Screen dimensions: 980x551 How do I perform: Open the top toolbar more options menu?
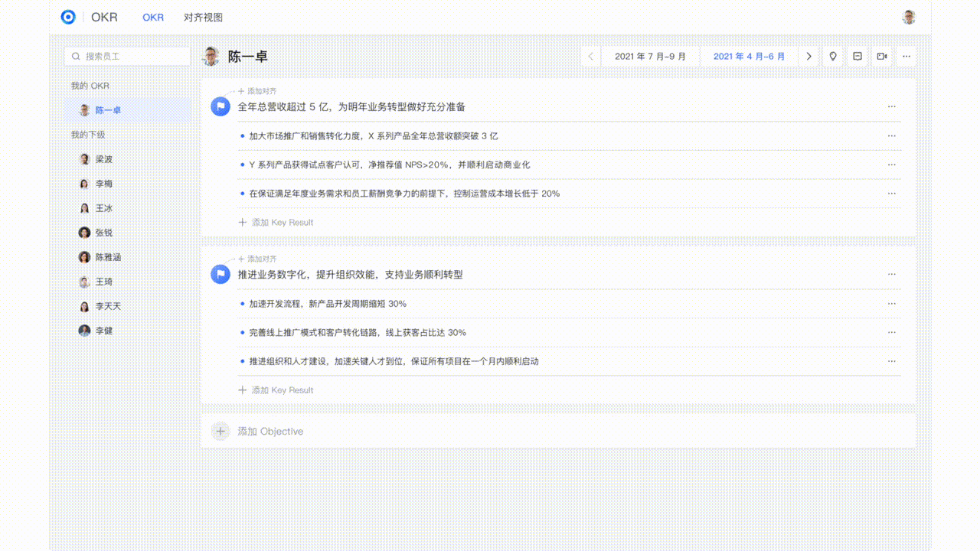click(x=906, y=57)
